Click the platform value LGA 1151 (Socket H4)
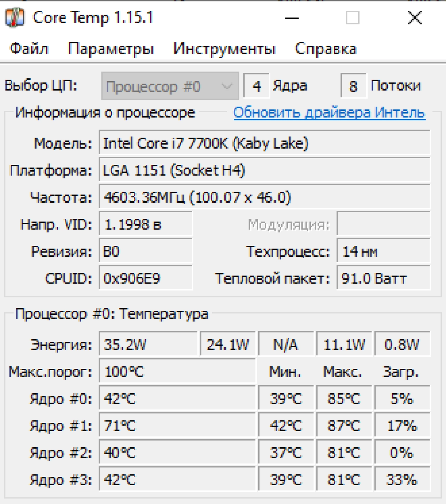The width and height of the screenshot is (446, 504). 264,170
